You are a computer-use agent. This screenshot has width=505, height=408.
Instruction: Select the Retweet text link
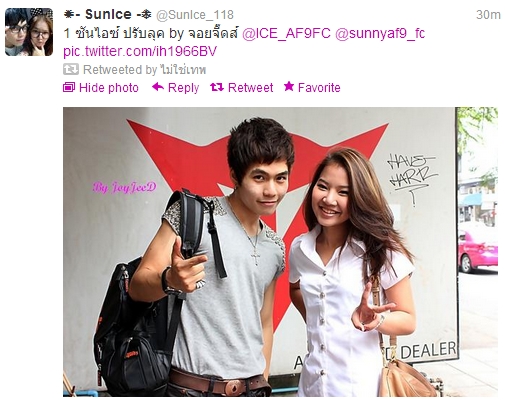tap(250, 88)
